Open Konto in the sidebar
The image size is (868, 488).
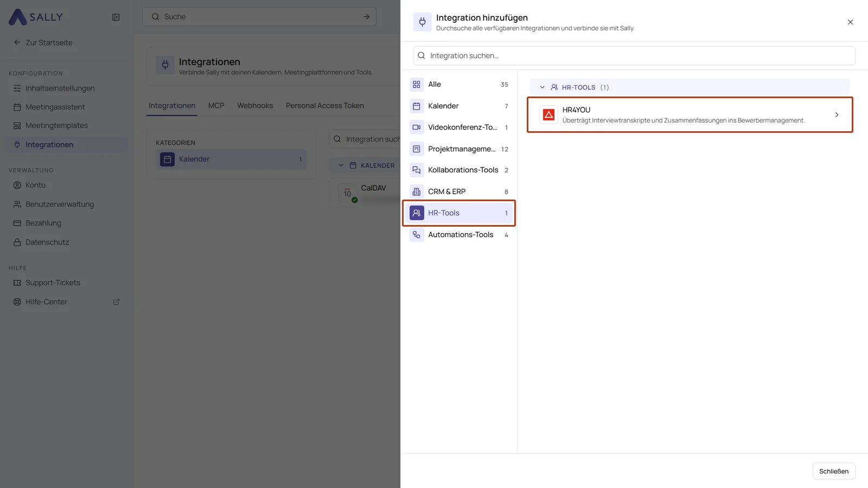pyautogui.click(x=66, y=185)
